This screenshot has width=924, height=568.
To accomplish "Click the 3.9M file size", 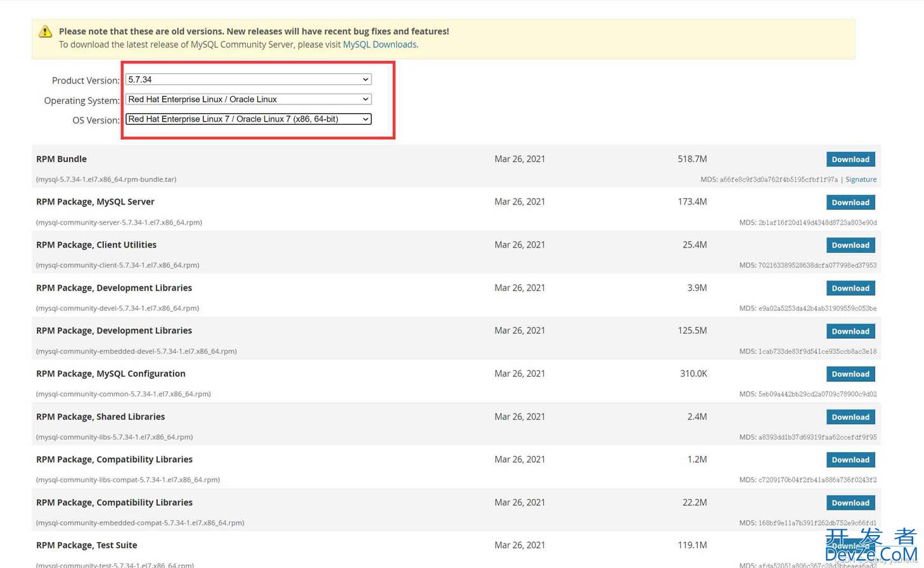I will 697,287.
